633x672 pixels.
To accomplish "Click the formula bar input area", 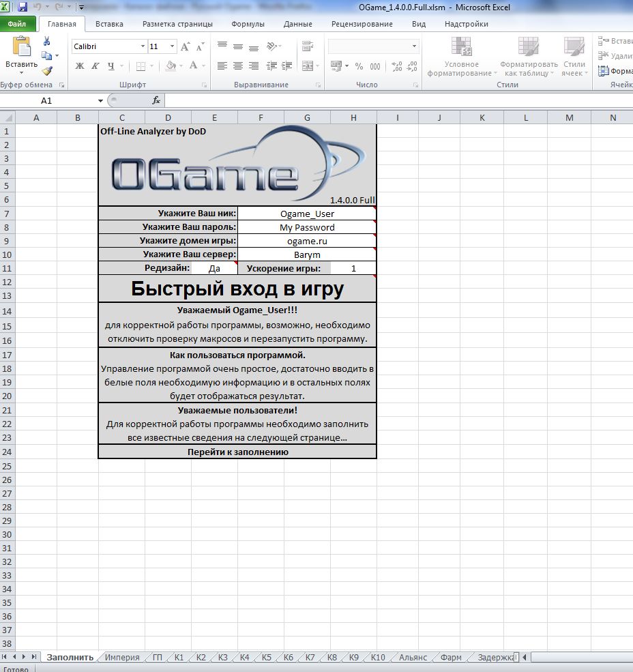I will pyautogui.click(x=398, y=101).
